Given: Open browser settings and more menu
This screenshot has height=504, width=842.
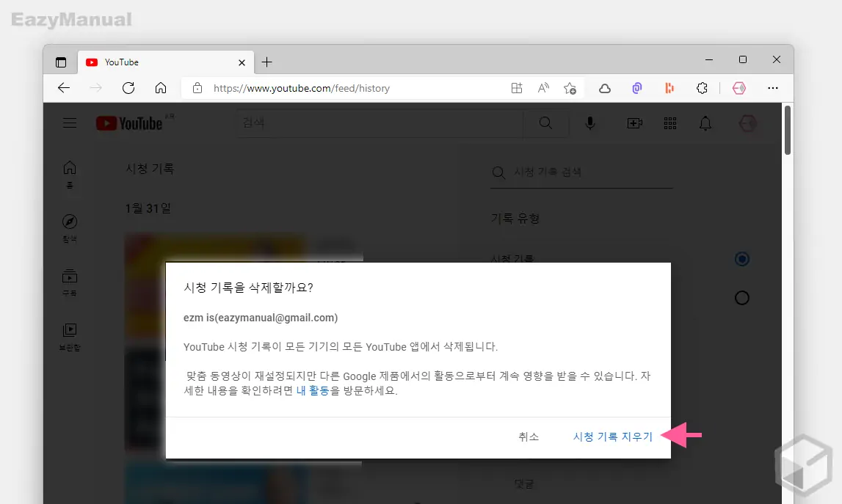Looking at the screenshot, I should point(773,88).
